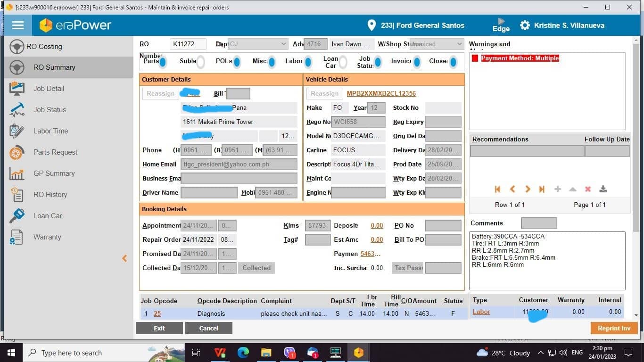Image resolution: width=644 pixels, height=362 pixels.
Task: Click the download icon under Recommendations
Action: [603, 189]
